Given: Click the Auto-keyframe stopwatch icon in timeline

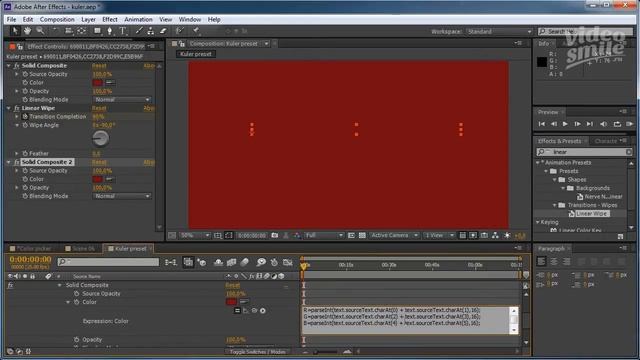Looking at the screenshot, I should pyautogui.click(x=274, y=262).
